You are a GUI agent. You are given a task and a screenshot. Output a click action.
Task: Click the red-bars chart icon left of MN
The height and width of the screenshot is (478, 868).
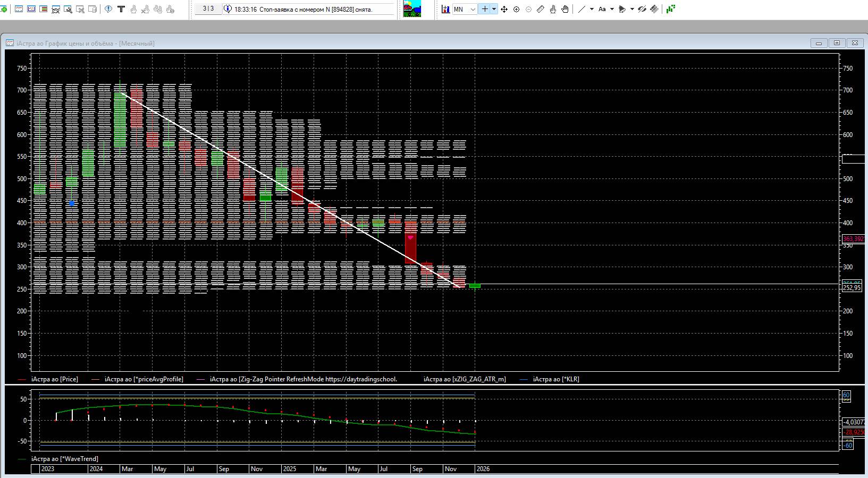point(446,9)
